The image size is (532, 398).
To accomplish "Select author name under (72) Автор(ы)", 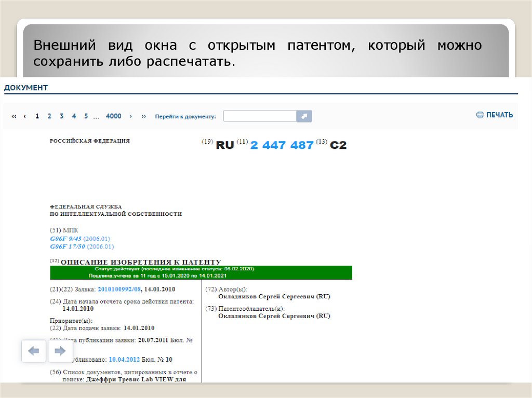I will click(x=274, y=297).
